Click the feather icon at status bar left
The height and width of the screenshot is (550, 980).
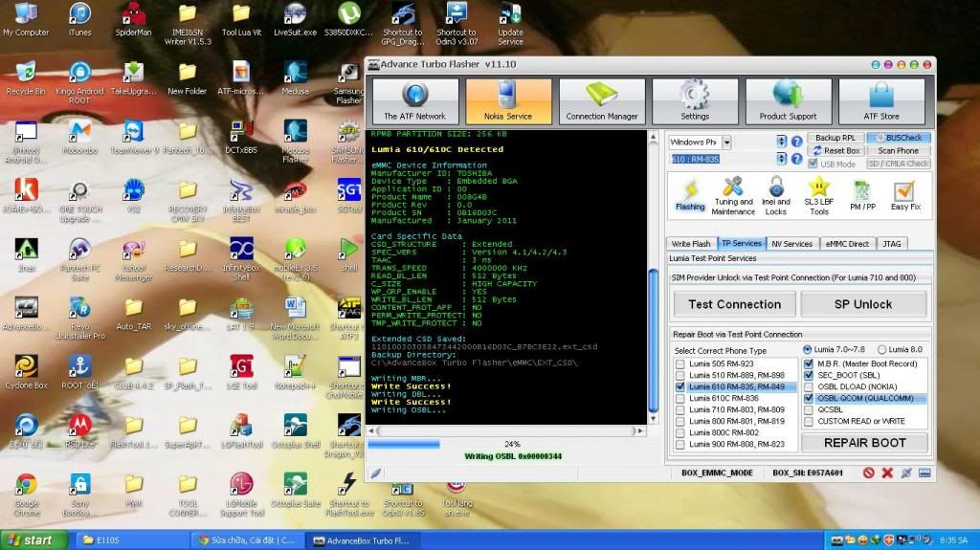[x=375, y=473]
